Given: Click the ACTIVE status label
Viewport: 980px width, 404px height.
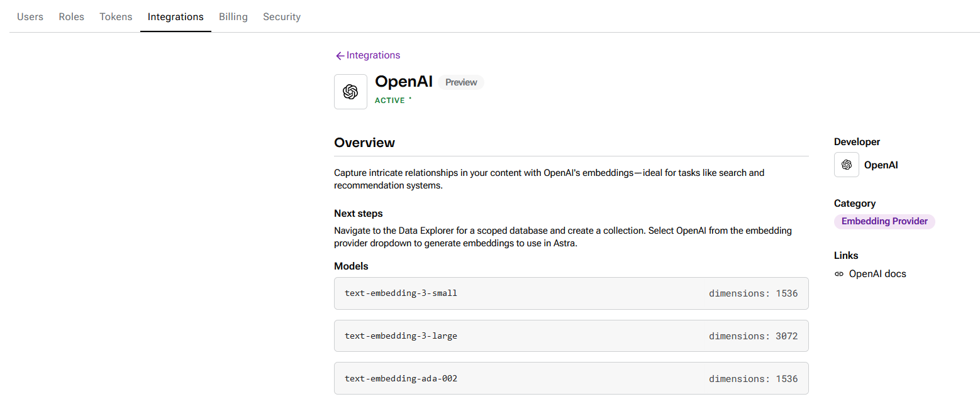Looking at the screenshot, I should (390, 101).
